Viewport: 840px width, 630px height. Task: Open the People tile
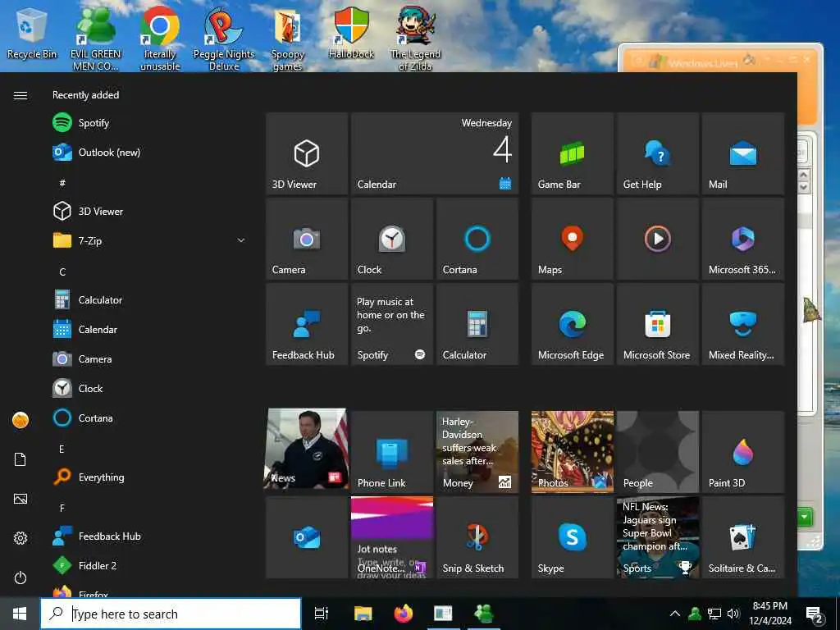[657, 452]
